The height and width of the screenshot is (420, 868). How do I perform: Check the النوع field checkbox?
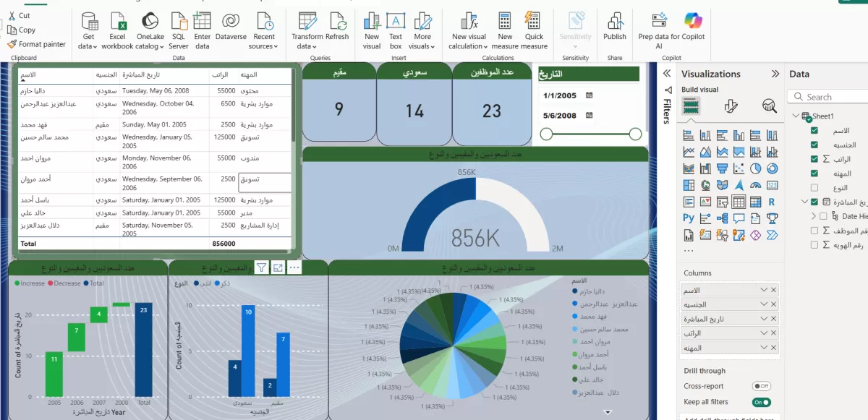coord(814,188)
